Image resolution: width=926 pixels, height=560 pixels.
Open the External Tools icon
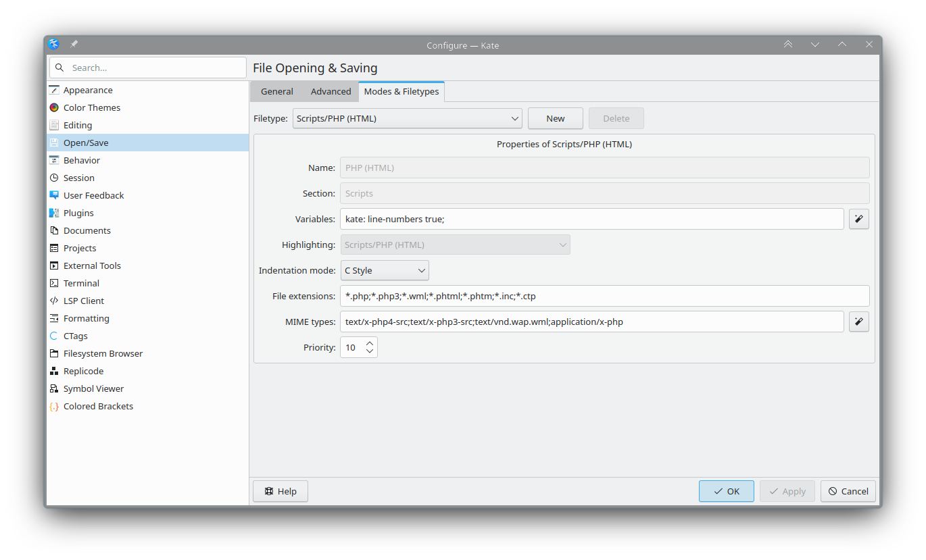click(54, 265)
